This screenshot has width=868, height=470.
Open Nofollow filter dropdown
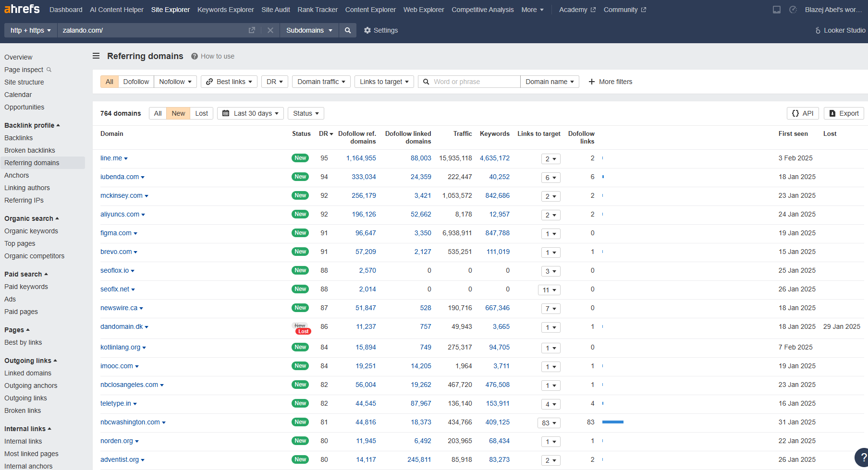tap(175, 82)
